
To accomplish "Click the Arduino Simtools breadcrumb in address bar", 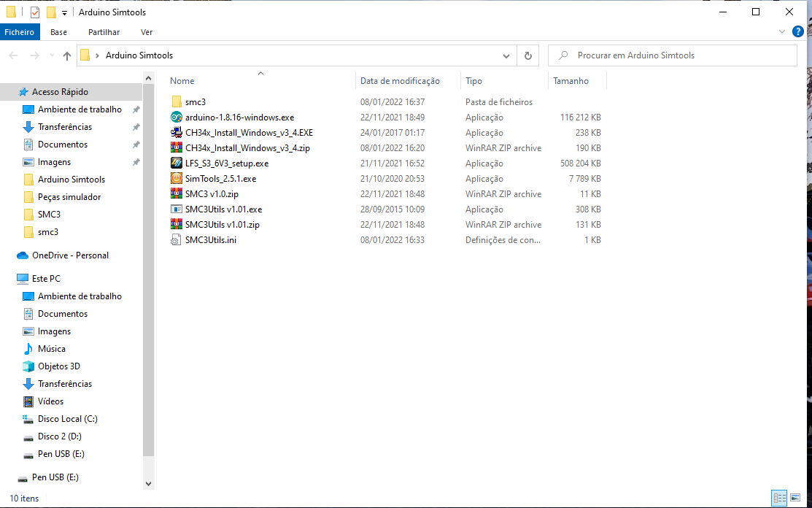I will (x=139, y=55).
